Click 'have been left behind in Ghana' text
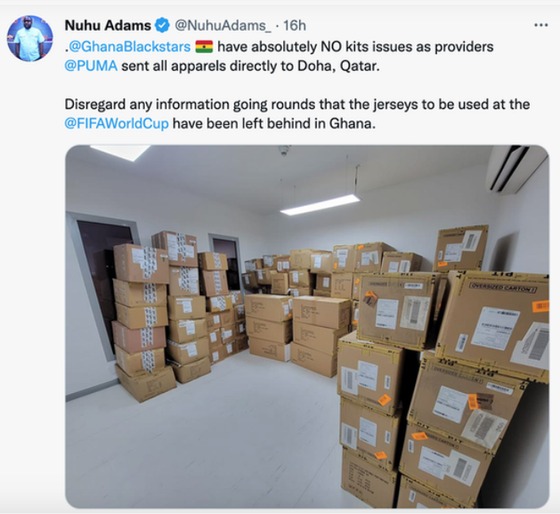 pyautogui.click(x=274, y=124)
